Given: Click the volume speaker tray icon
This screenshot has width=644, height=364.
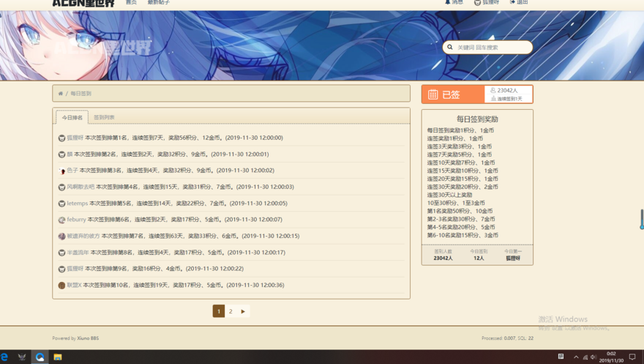Looking at the screenshot, I should pos(593,357).
